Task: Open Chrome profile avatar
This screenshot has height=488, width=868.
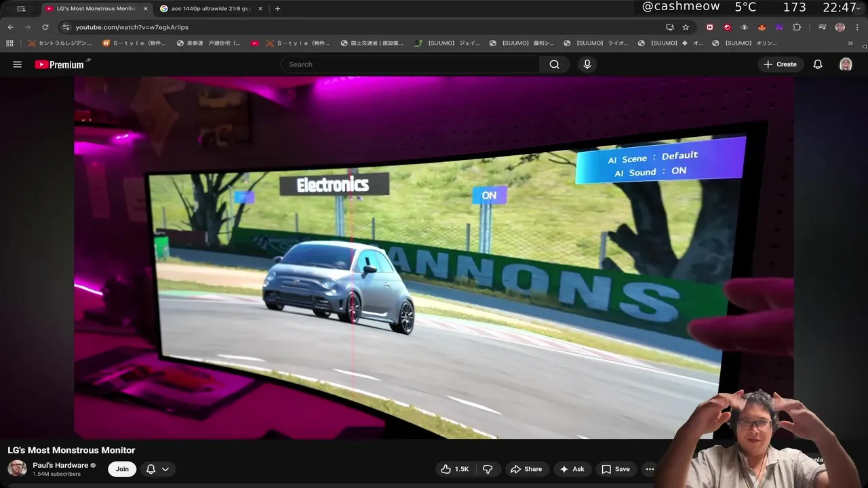Action: (x=840, y=27)
